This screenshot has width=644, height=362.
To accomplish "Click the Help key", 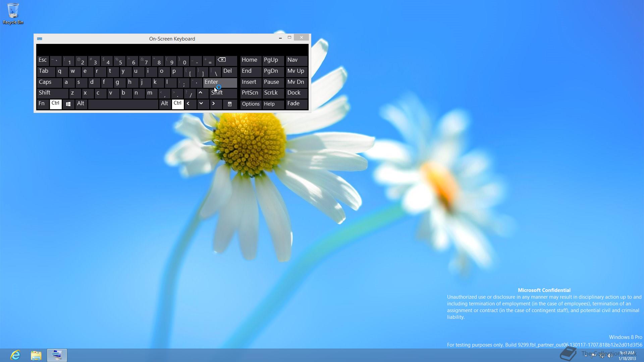I will click(273, 104).
